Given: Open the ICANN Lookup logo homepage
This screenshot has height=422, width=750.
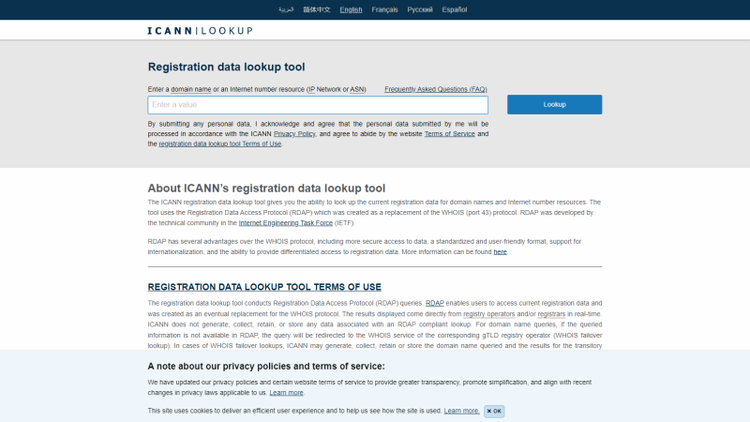Looking at the screenshot, I should (x=200, y=31).
